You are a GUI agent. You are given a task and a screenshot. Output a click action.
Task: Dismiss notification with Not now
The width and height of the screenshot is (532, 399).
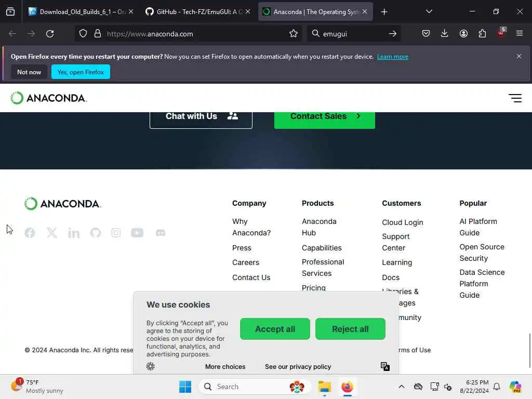click(x=29, y=72)
